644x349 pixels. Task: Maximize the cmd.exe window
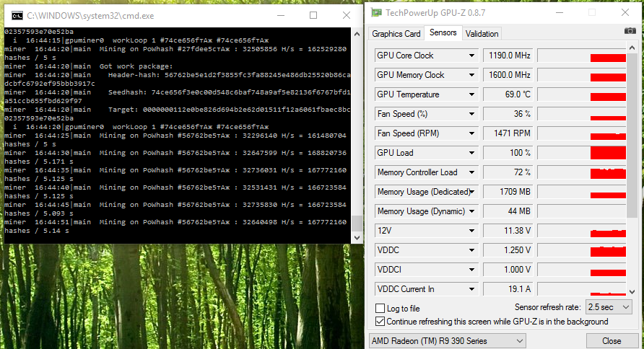point(313,14)
